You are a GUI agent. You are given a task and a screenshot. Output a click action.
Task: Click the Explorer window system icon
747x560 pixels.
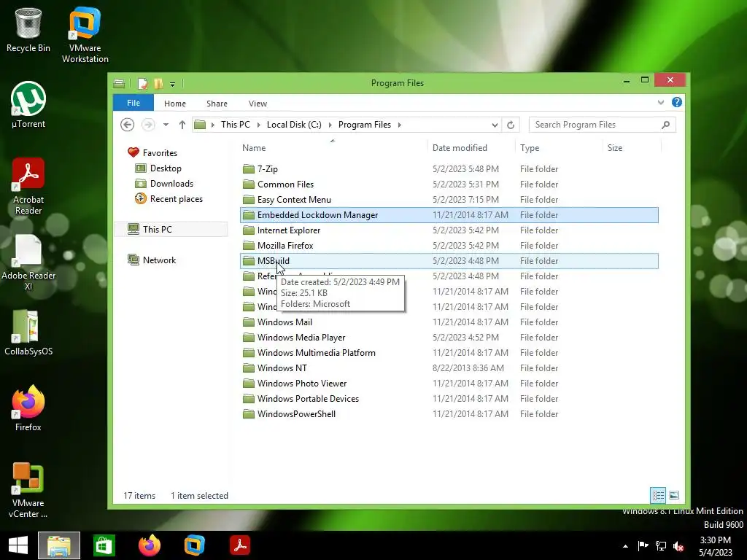click(119, 84)
